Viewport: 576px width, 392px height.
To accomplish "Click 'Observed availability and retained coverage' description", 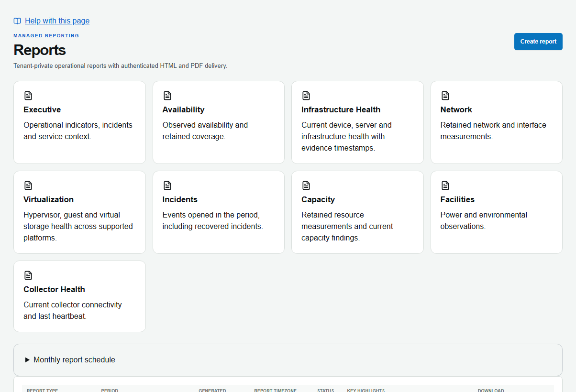I will (x=205, y=131).
